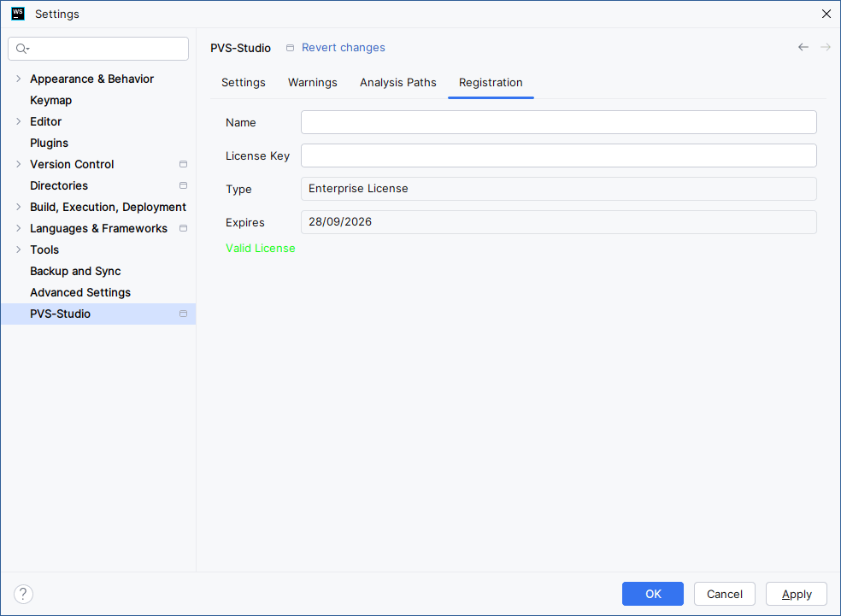Select Plugins in the settings sidebar

[x=49, y=143]
